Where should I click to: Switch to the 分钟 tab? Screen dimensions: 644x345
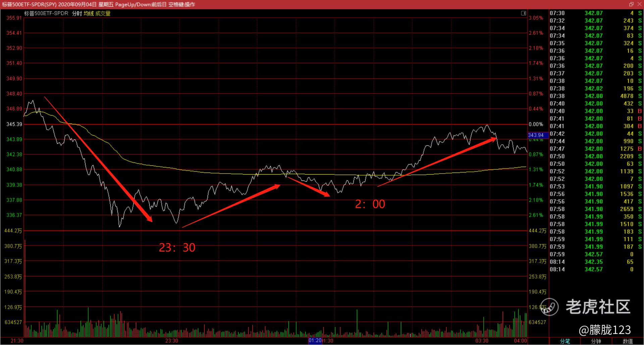[x=596, y=341]
